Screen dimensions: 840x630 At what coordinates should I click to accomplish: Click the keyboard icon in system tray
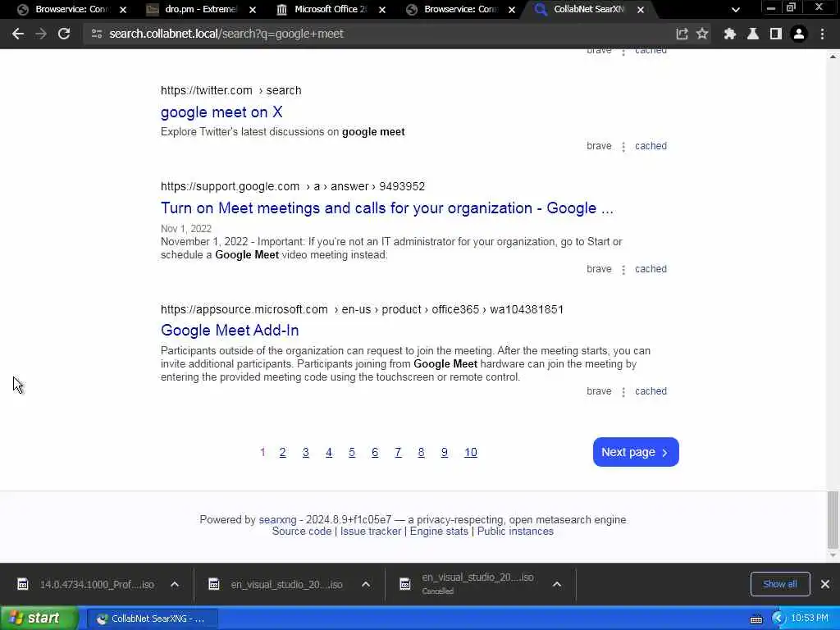(756, 619)
